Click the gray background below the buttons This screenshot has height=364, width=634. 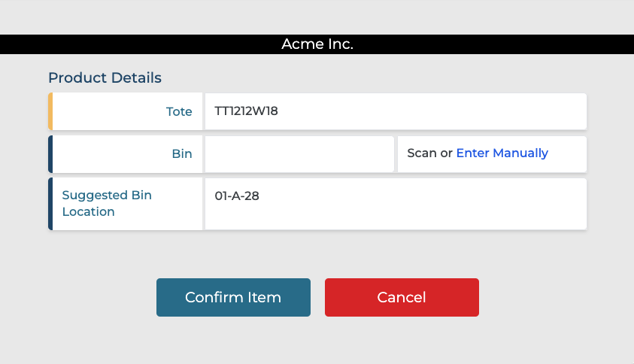click(x=317, y=342)
